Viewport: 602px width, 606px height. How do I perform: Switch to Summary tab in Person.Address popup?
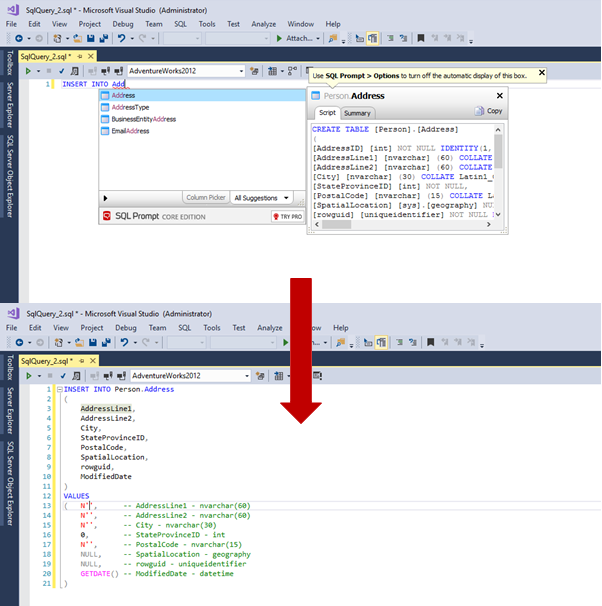coord(357,113)
